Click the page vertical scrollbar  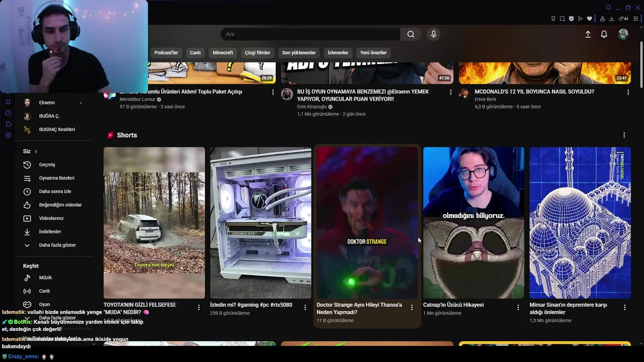[x=641, y=65]
